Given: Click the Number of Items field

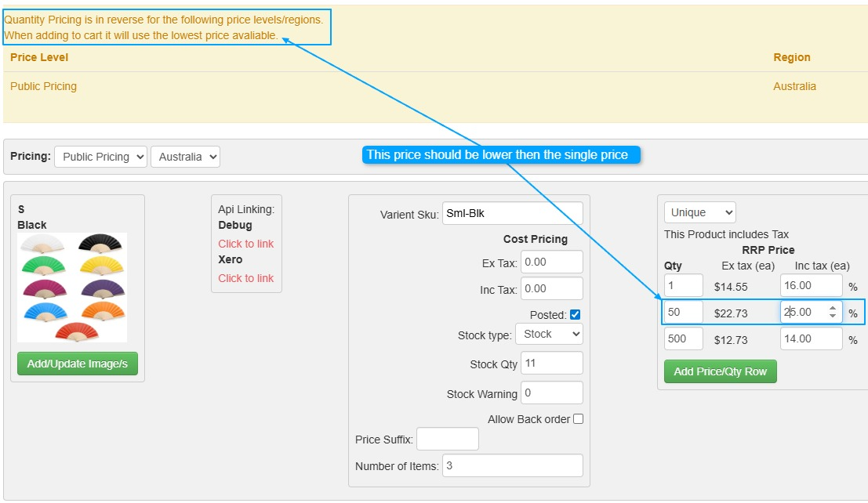Looking at the screenshot, I should click(x=512, y=466).
